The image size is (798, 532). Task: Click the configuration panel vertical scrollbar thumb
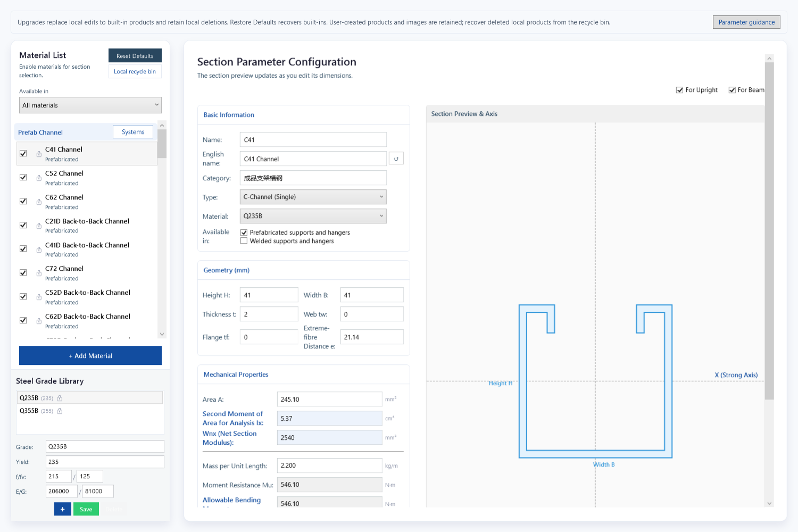769,231
